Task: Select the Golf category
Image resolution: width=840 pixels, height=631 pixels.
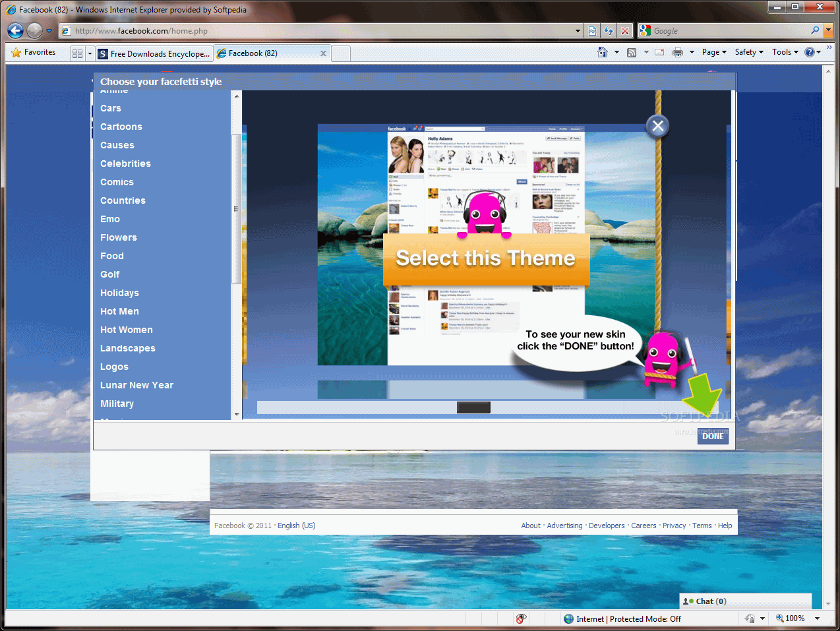Action: click(x=110, y=274)
